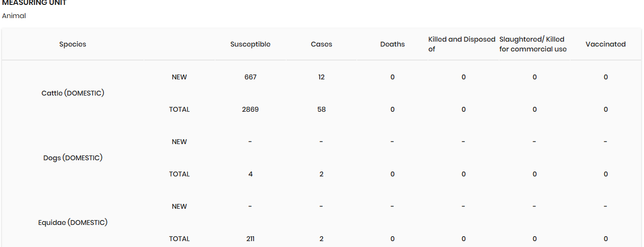
Task: Click Dogs total susceptible value 4
Action: coord(250,174)
